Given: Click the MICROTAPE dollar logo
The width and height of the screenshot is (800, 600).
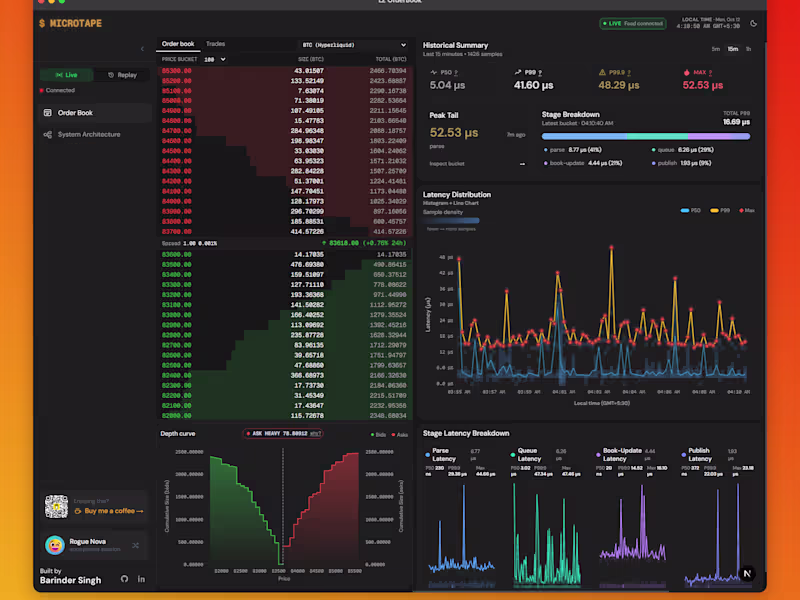Looking at the screenshot, I should click(70, 23).
